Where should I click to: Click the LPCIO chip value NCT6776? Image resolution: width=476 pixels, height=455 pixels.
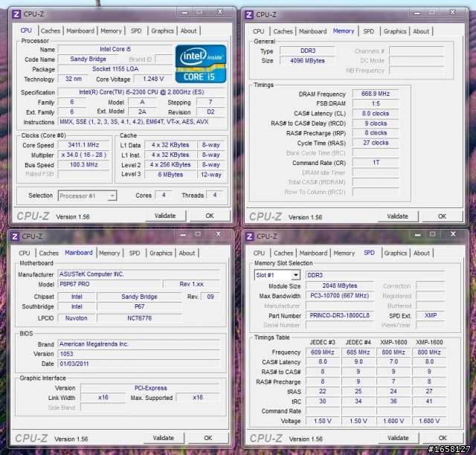(x=139, y=318)
